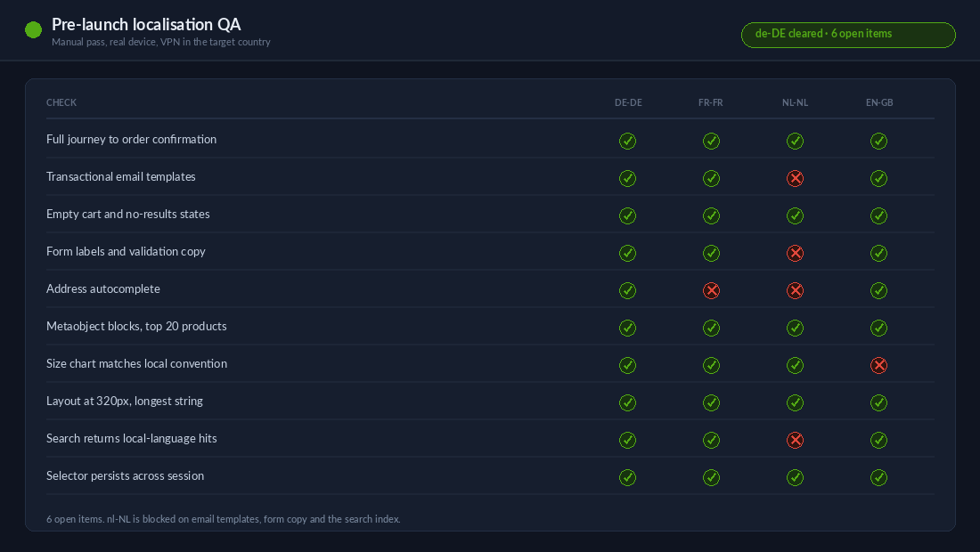This screenshot has height=552, width=980.
Task: Click the pass icon for Metaobject blocks FR-FR
Action: point(711,329)
